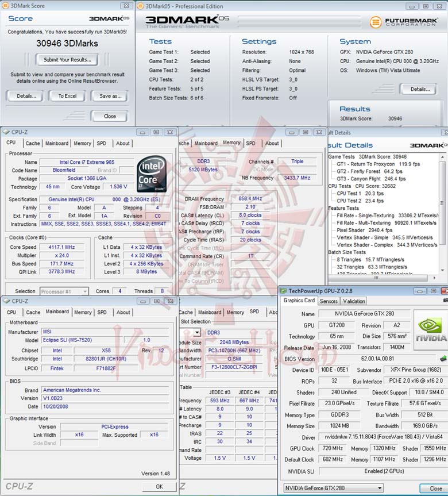Click the Futuremark Corporation logo
Screen dimensions: 448x496
403,22
